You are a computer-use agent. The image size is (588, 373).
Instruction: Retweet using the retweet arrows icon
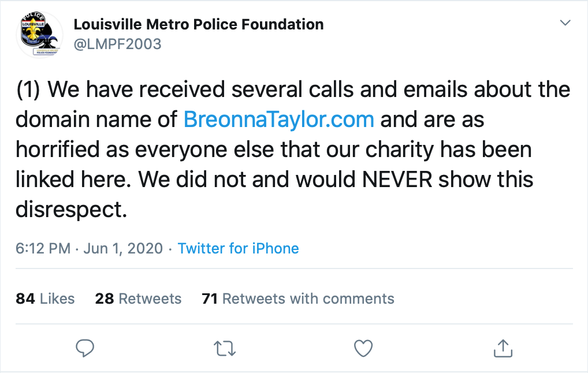point(225,348)
